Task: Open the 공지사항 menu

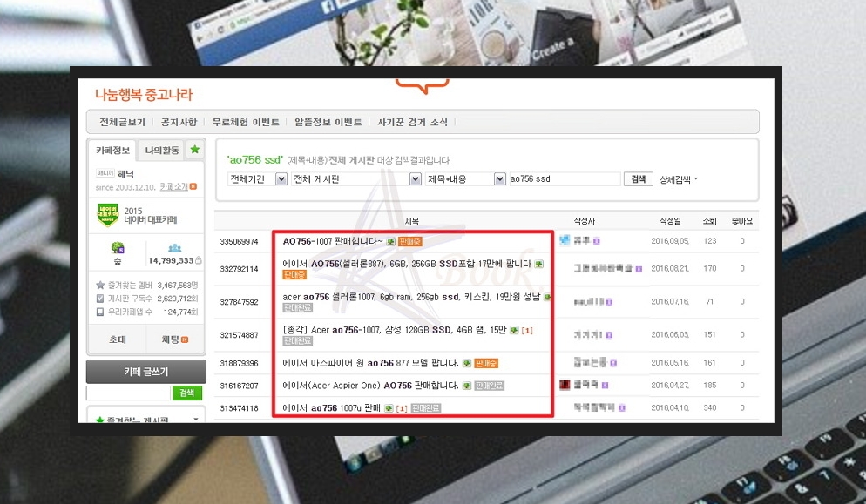Action: tap(179, 122)
